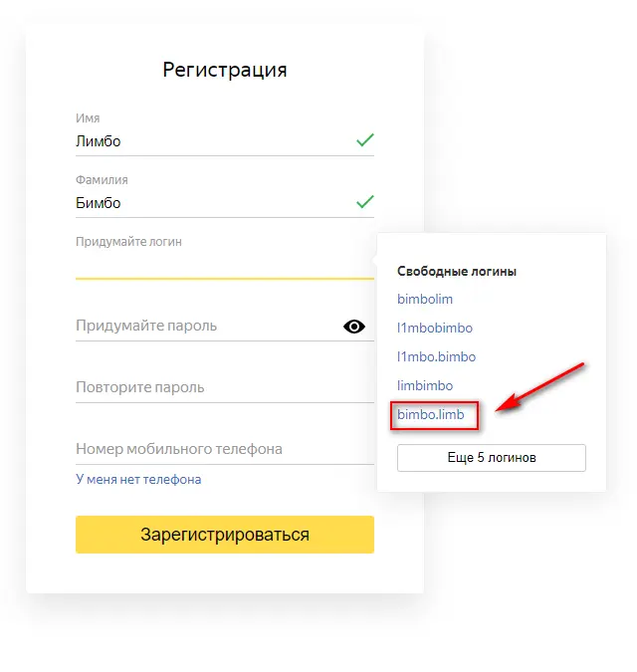Focus the Придумайте логин input field
This screenshot has width=637, height=672.
pyautogui.click(x=225, y=266)
